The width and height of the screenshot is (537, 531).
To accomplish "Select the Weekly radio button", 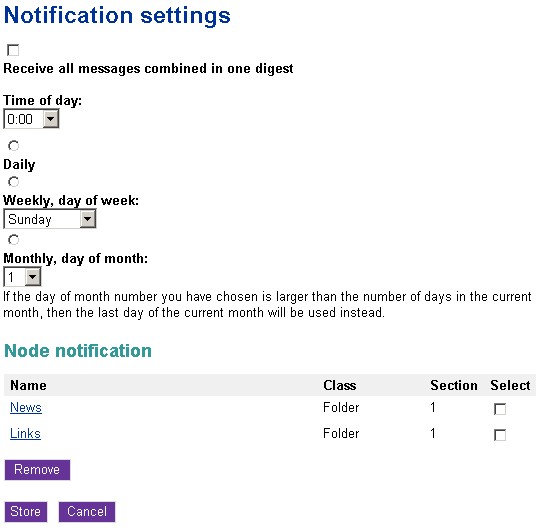I will coord(13,182).
